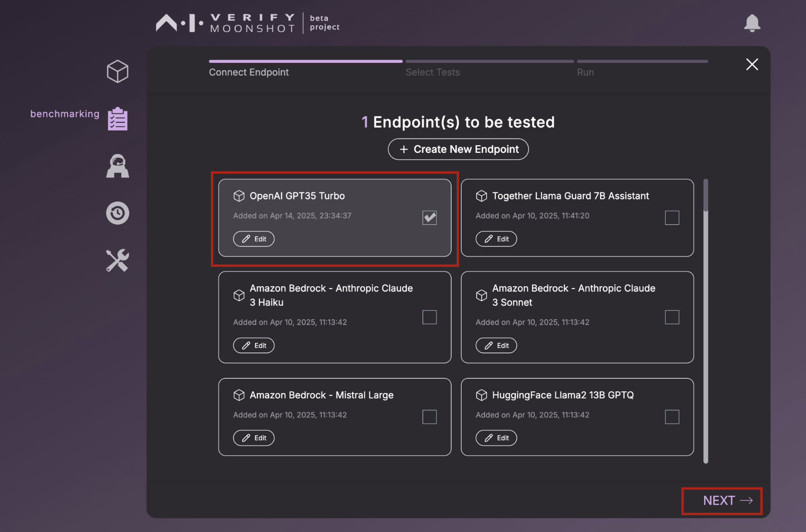Open the utilities wrench and screwdriver icon
Image resolution: width=806 pixels, height=532 pixels.
[x=117, y=260]
